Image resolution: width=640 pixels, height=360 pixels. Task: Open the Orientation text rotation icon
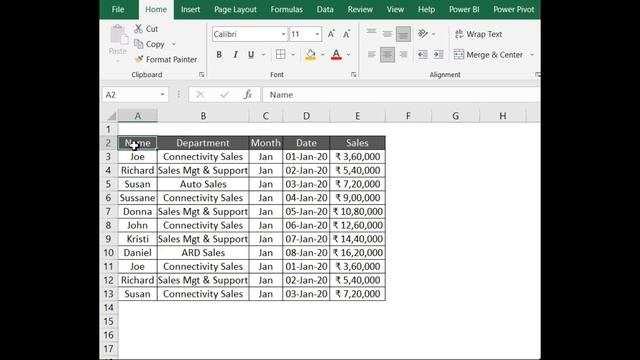coord(423,34)
